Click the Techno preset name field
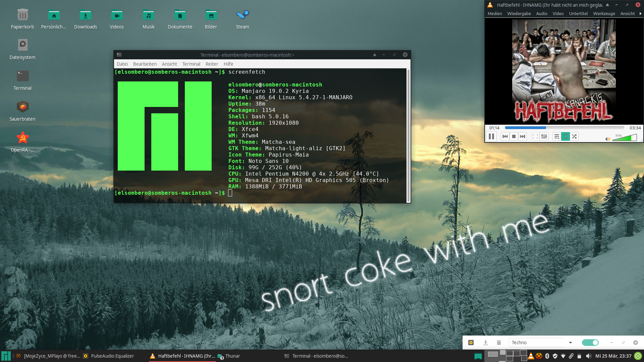Viewport: 644px width, 362px height. (x=537, y=343)
